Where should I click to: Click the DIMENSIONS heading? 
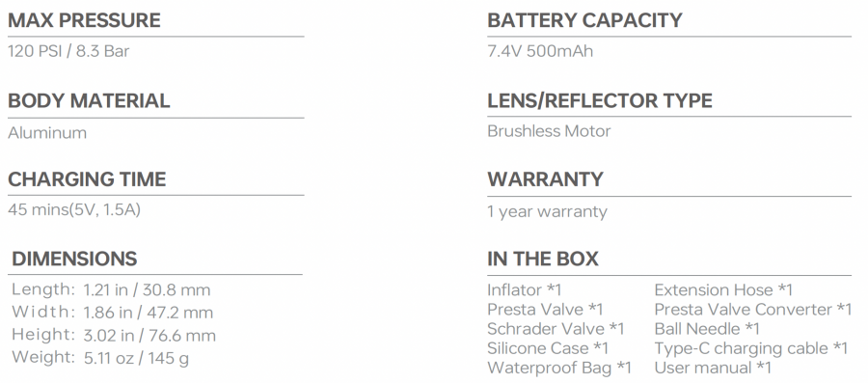pos(74,259)
